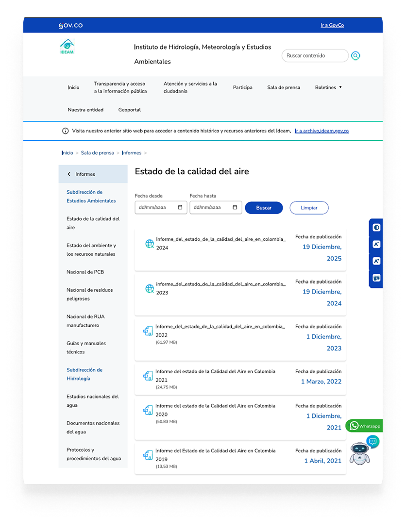The image size is (406, 532).
Task: Increase font size with A+ button
Action: click(x=376, y=261)
